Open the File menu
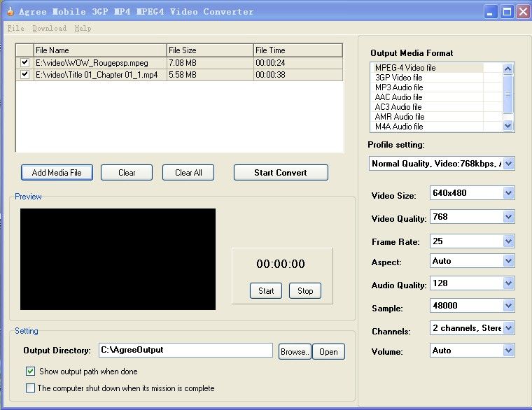 pyautogui.click(x=15, y=28)
